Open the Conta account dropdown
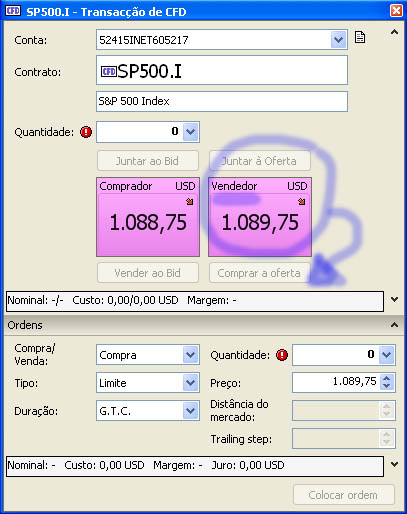The image size is (407, 514). tap(339, 40)
